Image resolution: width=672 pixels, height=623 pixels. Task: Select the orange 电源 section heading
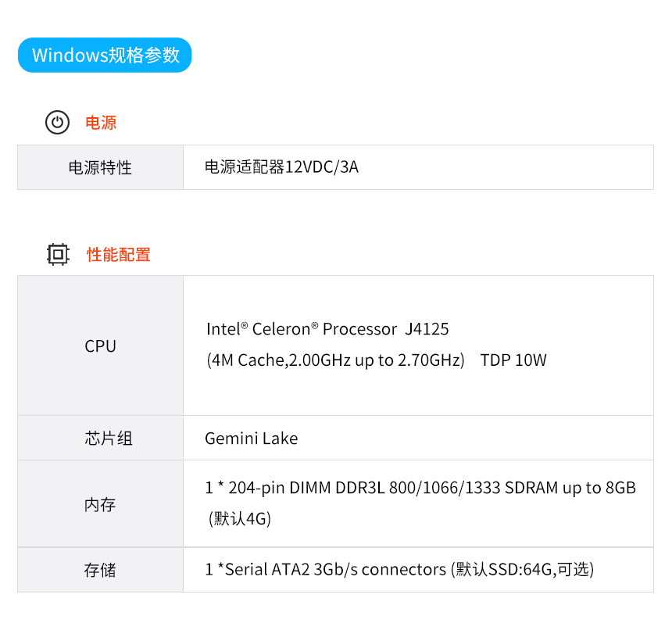click(x=101, y=123)
